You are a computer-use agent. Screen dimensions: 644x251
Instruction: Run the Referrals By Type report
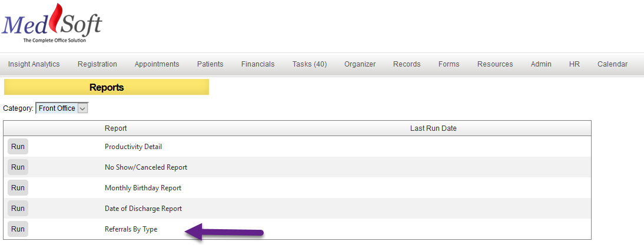[18, 229]
